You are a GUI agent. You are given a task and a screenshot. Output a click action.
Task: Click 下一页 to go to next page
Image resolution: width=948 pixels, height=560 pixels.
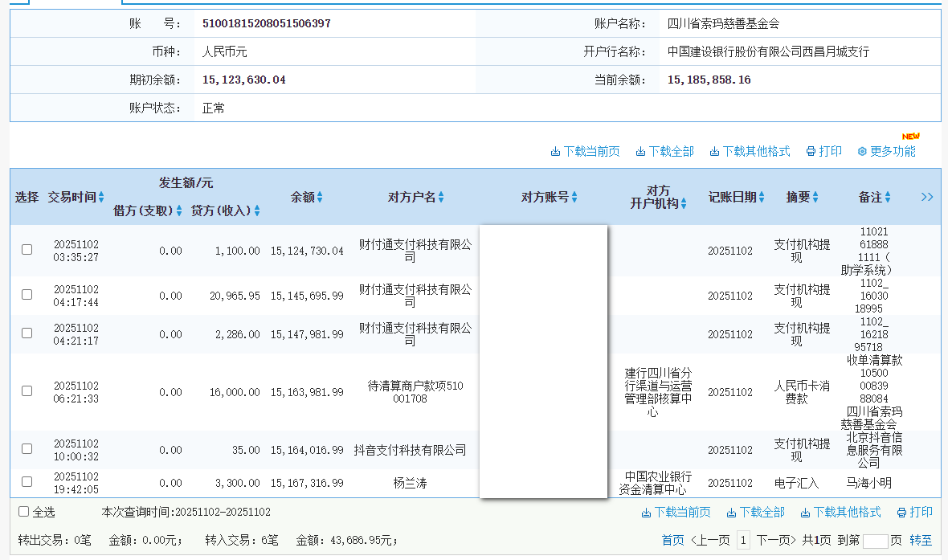pyautogui.click(x=779, y=541)
